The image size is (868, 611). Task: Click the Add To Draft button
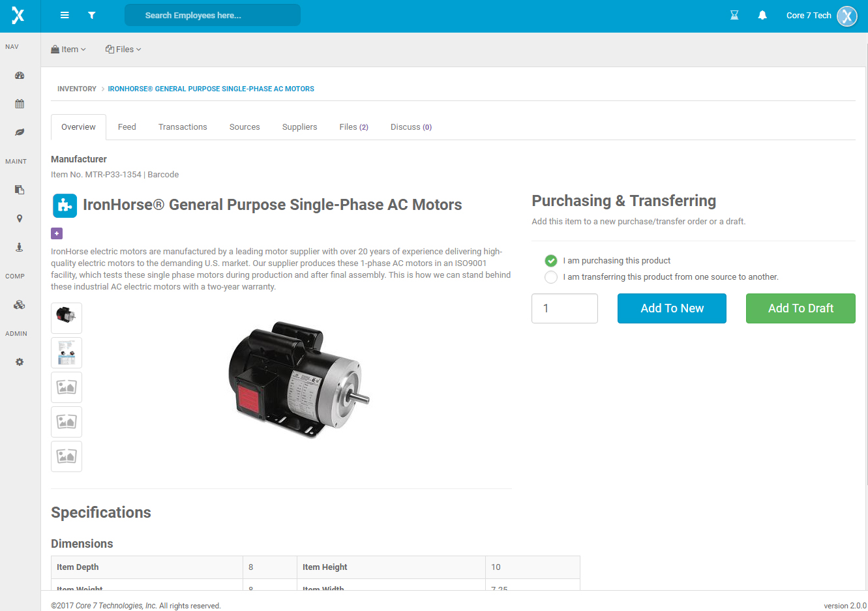[x=801, y=308]
